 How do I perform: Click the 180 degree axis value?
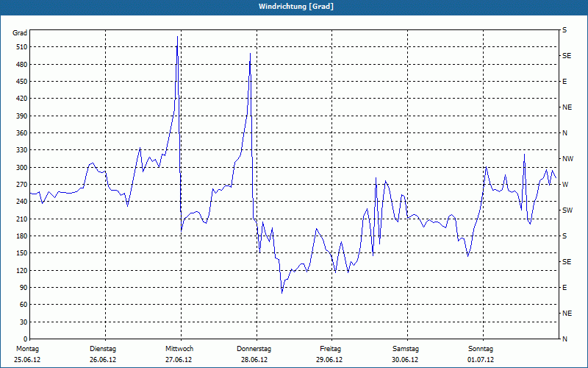click(22, 236)
